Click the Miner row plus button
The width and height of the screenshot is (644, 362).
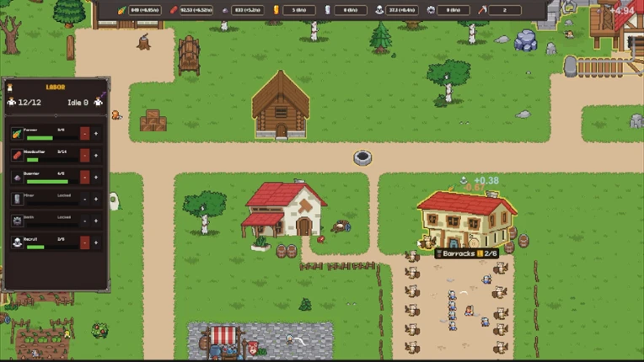click(96, 199)
